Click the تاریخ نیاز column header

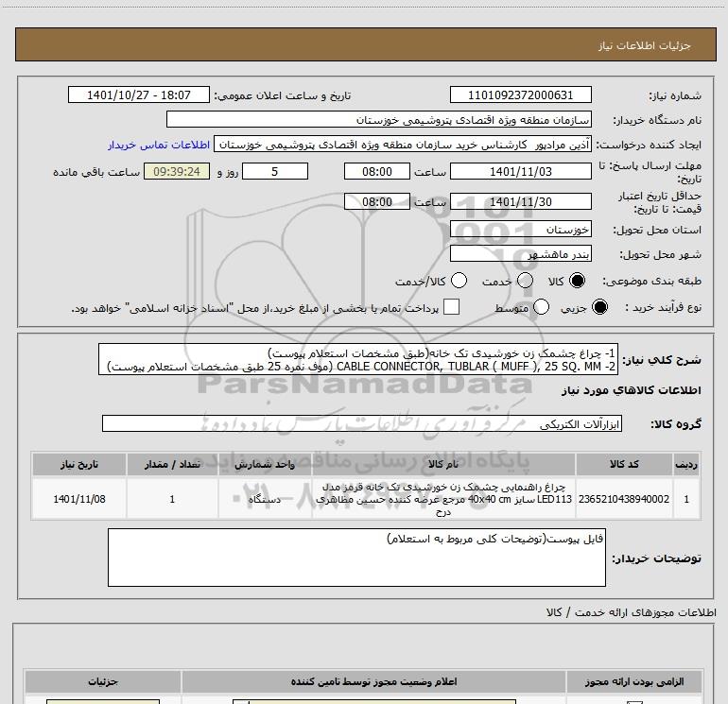[78, 464]
